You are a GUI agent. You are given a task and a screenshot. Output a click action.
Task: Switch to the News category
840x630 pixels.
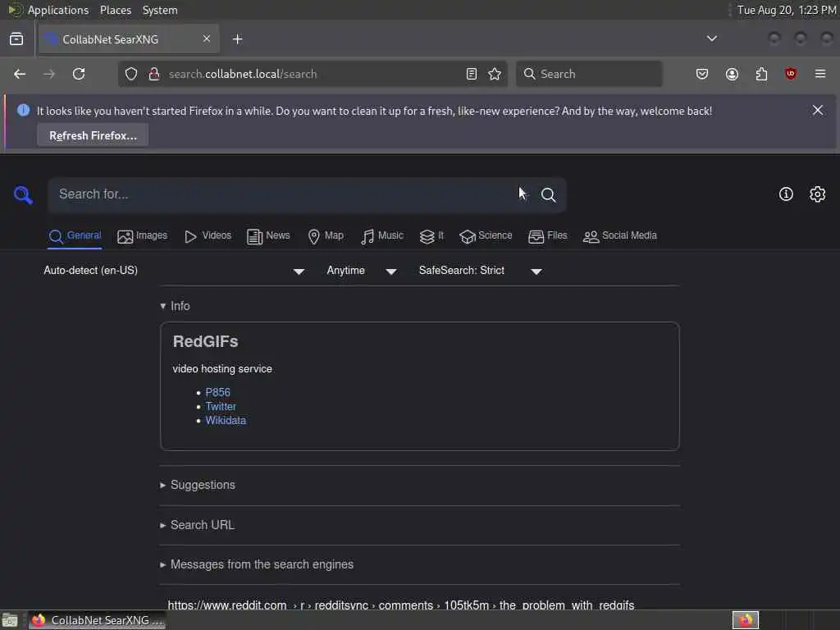tap(268, 235)
